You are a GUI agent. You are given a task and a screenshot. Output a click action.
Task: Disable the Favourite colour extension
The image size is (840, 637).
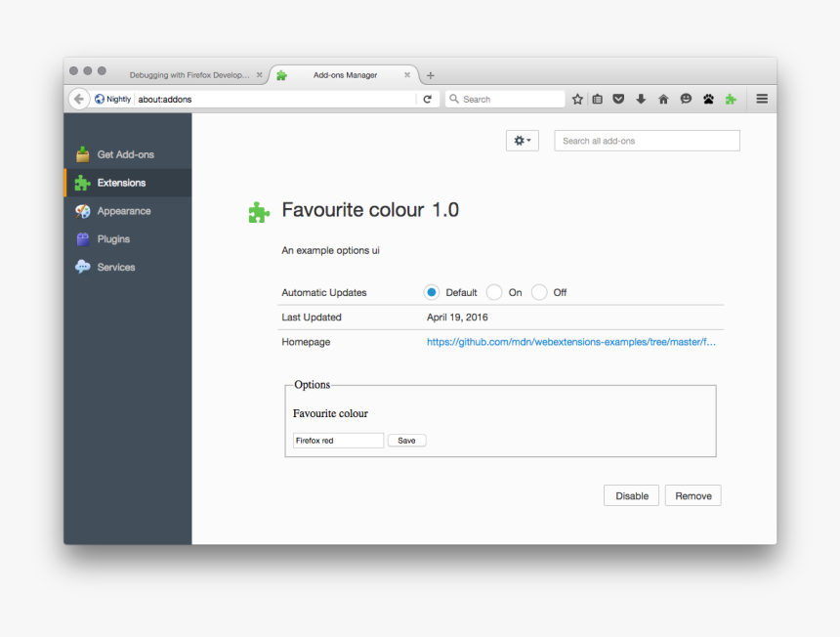click(x=632, y=495)
